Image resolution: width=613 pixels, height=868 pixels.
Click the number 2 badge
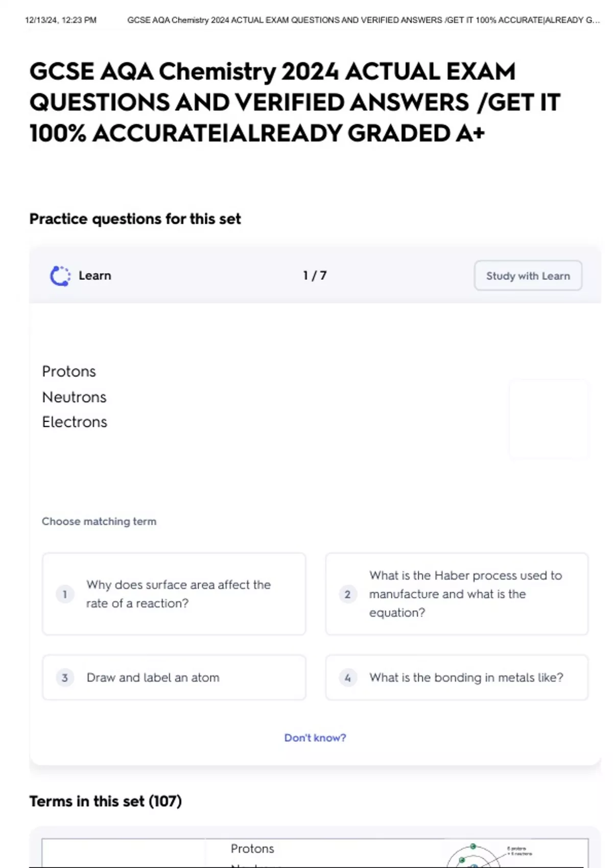point(348,594)
